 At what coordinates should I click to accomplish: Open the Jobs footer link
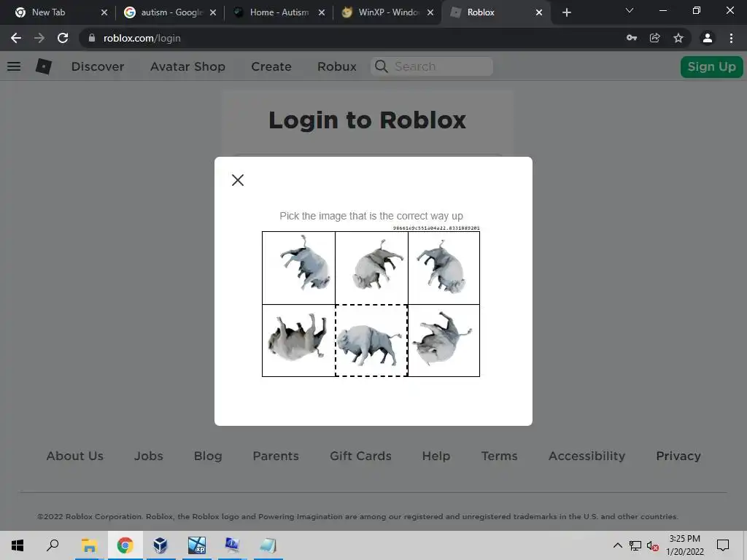coord(148,456)
